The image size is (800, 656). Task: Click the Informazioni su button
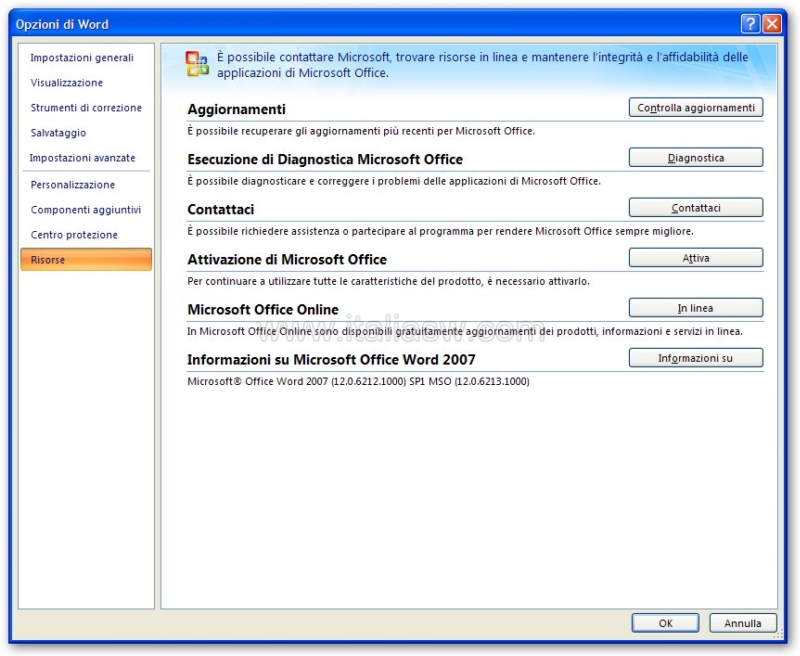696,358
